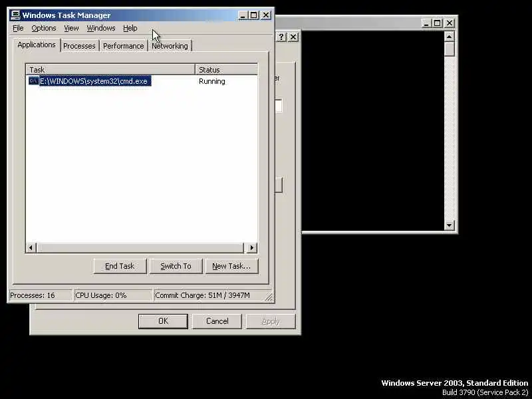
Task: Click the cmd.exe task icon
Action: (34, 81)
